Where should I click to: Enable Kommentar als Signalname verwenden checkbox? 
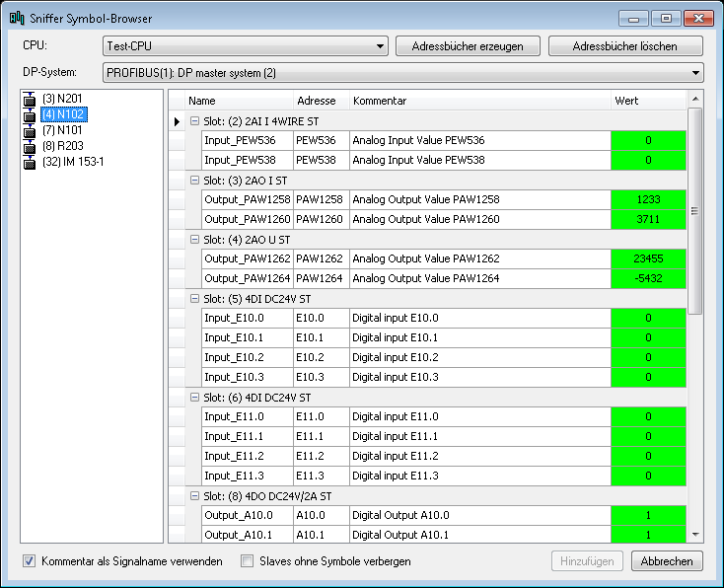[x=29, y=561]
